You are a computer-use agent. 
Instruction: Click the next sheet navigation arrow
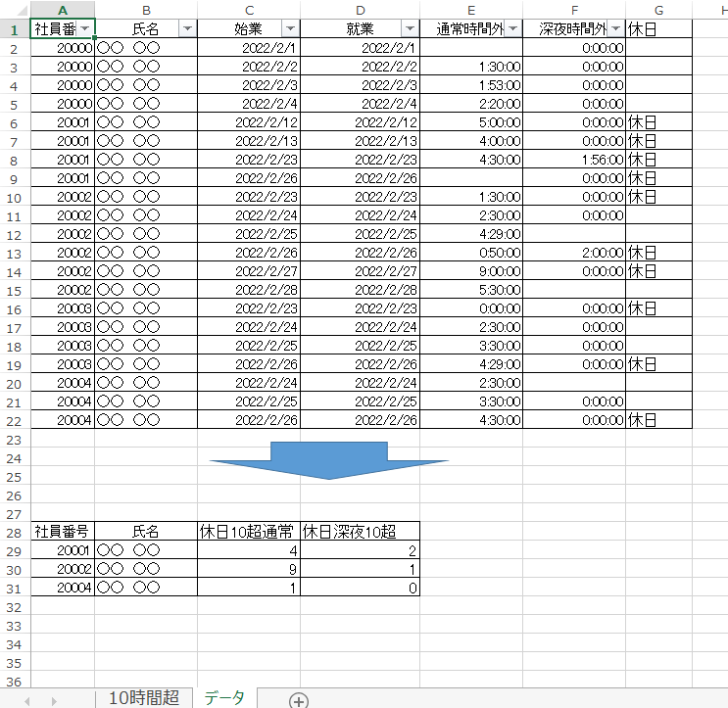54,700
